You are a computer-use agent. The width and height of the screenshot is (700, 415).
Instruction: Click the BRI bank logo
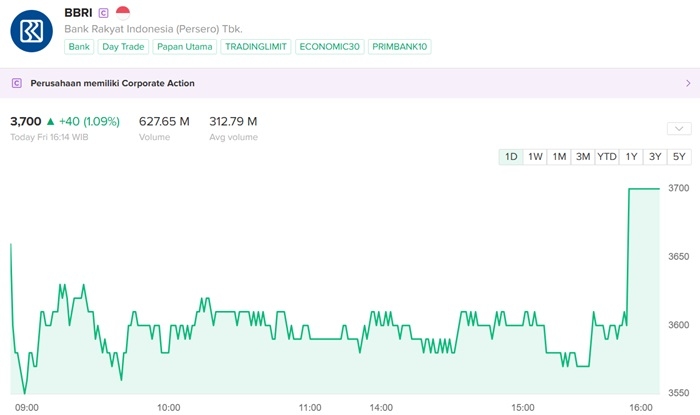click(x=31, y=31)
